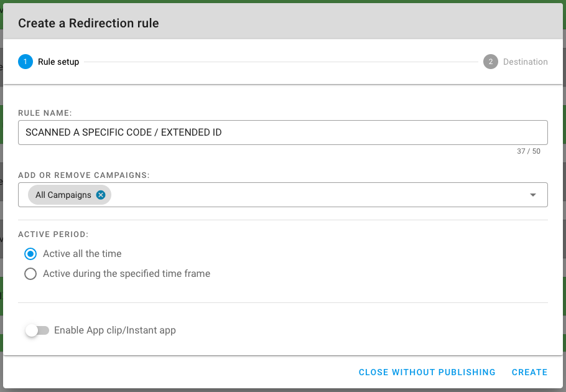
Task: Select the Active all the time radio button
Action: pyautogui.click(x=30, y=254)
